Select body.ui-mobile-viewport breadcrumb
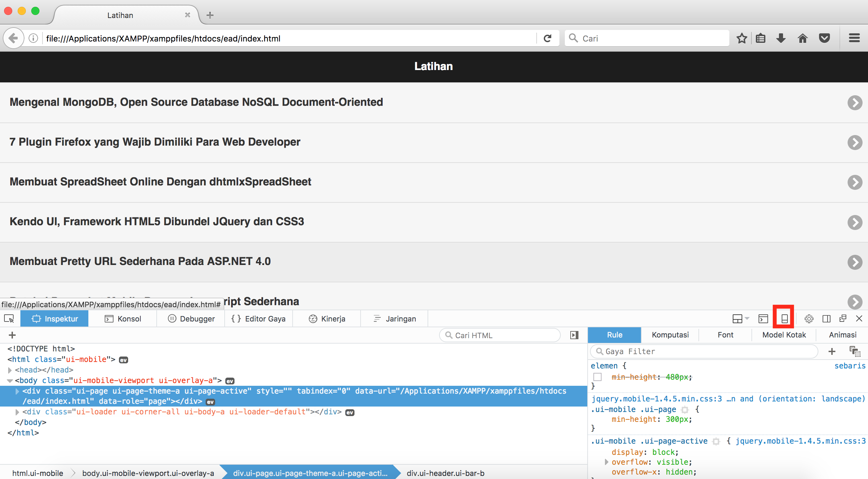 coord(148,473)
